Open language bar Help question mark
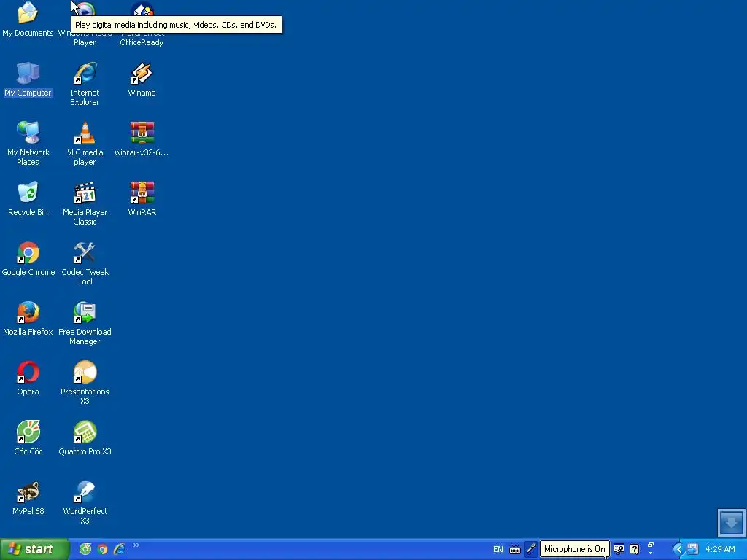Screen dimensions: 747x560 (x=634, y=549)
